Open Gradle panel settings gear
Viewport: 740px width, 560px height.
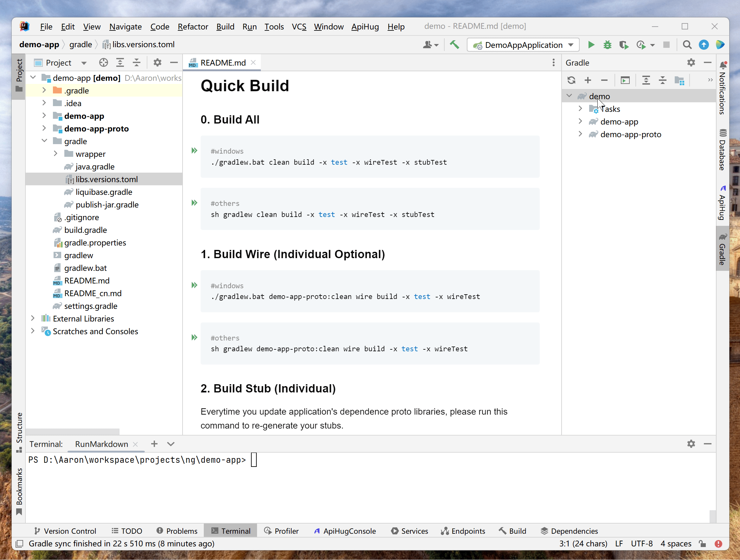(x=691, y=62)
